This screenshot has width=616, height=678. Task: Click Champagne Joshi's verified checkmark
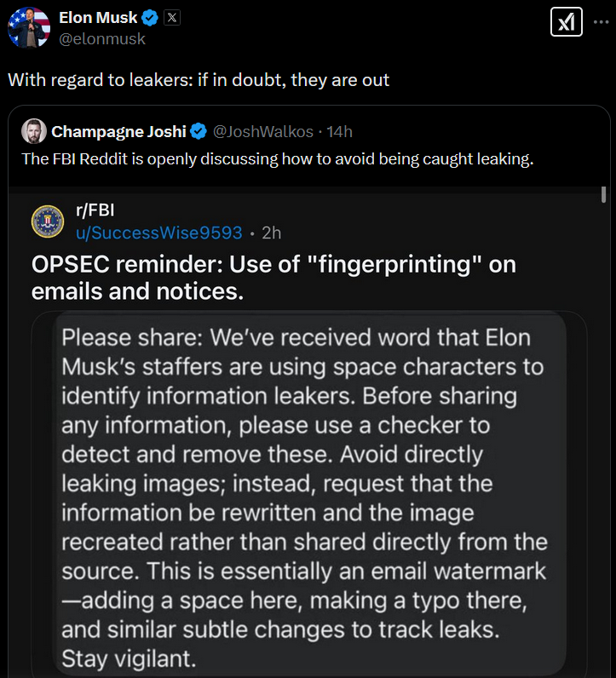(x=199, y=131)
